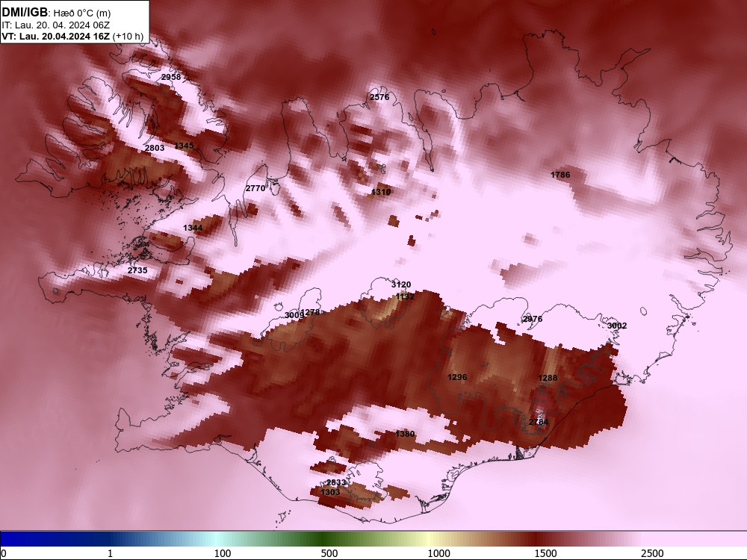Click the 1132 height label
The width and height of the screenshot is (747, 560).
[x=405, y=296]
